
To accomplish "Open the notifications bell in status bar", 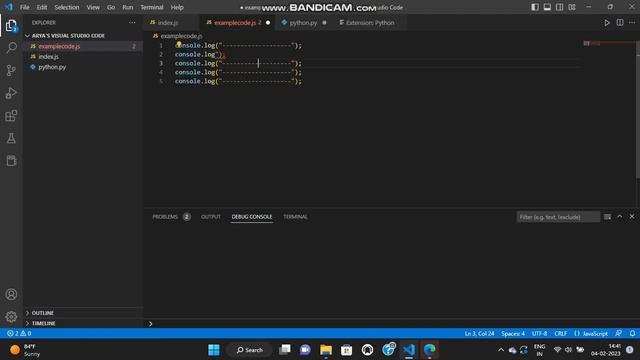I will coord(632,333).
